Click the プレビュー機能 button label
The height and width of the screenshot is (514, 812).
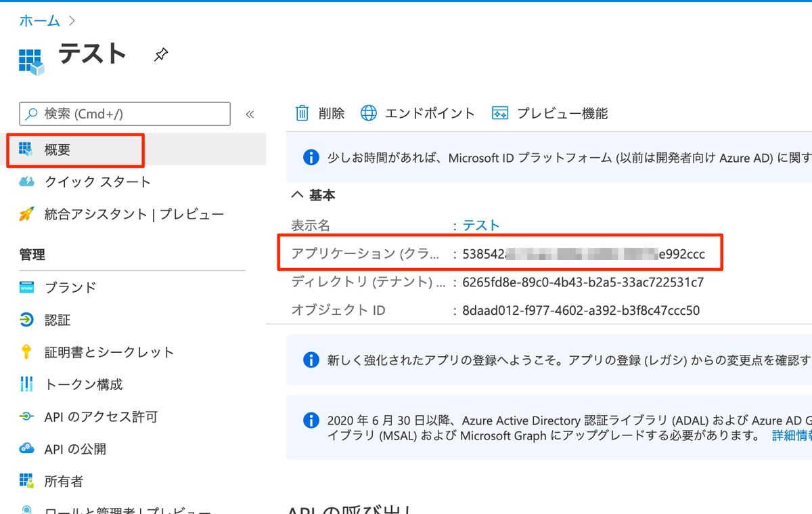pos(562,113)
